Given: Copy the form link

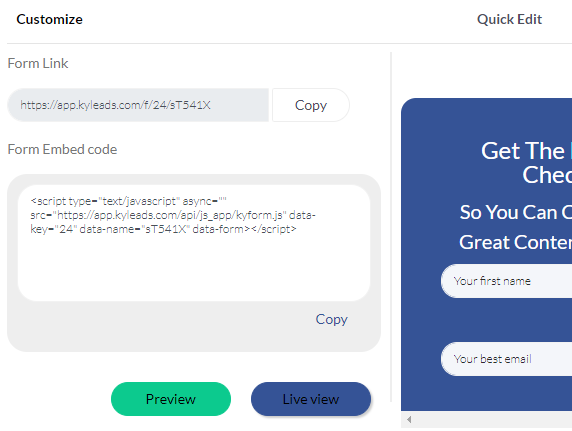Looking at the screenshot, I should (x=311, y=105).
